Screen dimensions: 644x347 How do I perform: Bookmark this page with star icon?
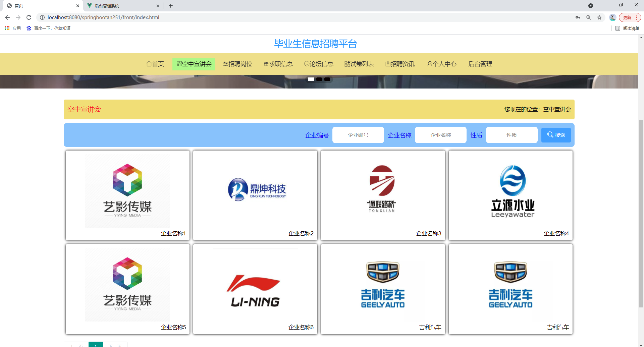point(599,17)
